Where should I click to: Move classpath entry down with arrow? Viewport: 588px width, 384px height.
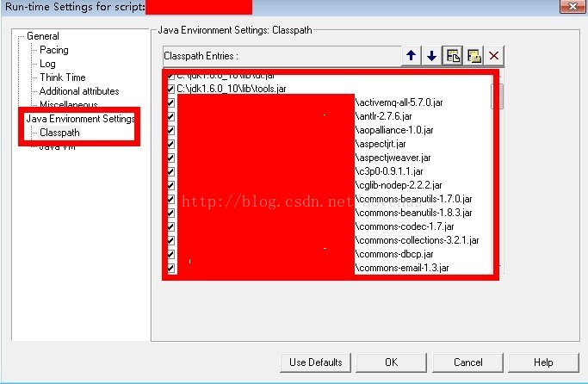pyautogui.click(x=431, y=56)
